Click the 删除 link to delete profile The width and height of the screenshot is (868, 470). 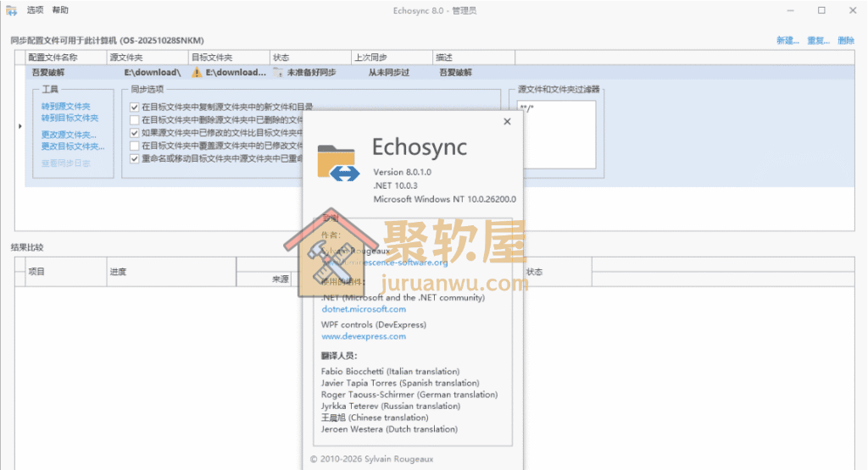click(846, 41)
